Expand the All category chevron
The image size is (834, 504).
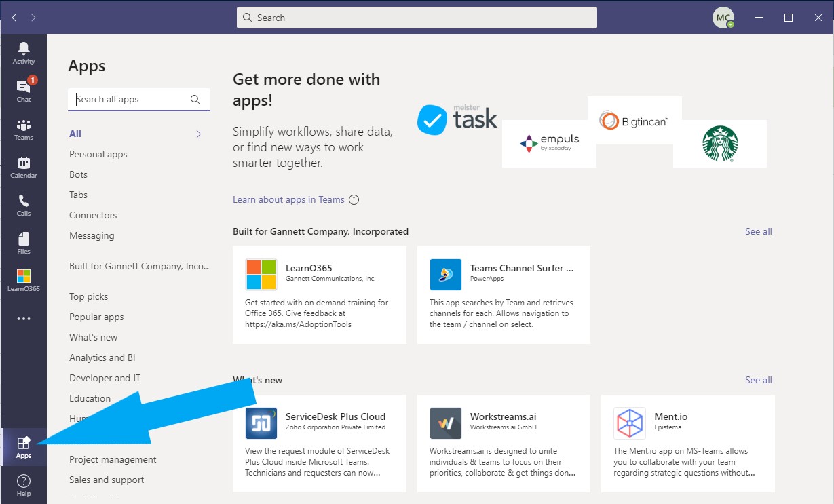point(199,134)
